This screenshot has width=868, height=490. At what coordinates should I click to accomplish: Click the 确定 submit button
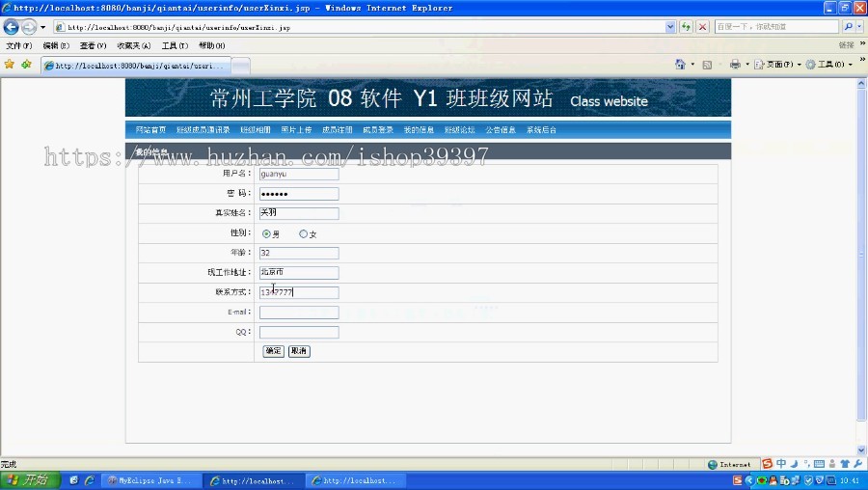274,351
